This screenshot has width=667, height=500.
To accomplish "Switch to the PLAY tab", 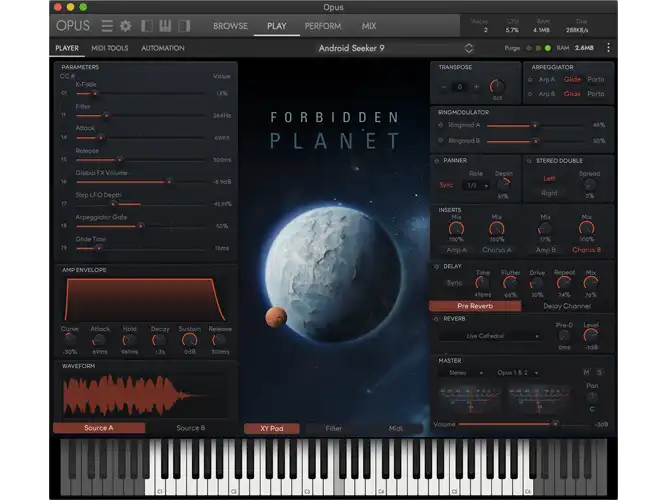I will pyautogui.click(x=276, y=26).
